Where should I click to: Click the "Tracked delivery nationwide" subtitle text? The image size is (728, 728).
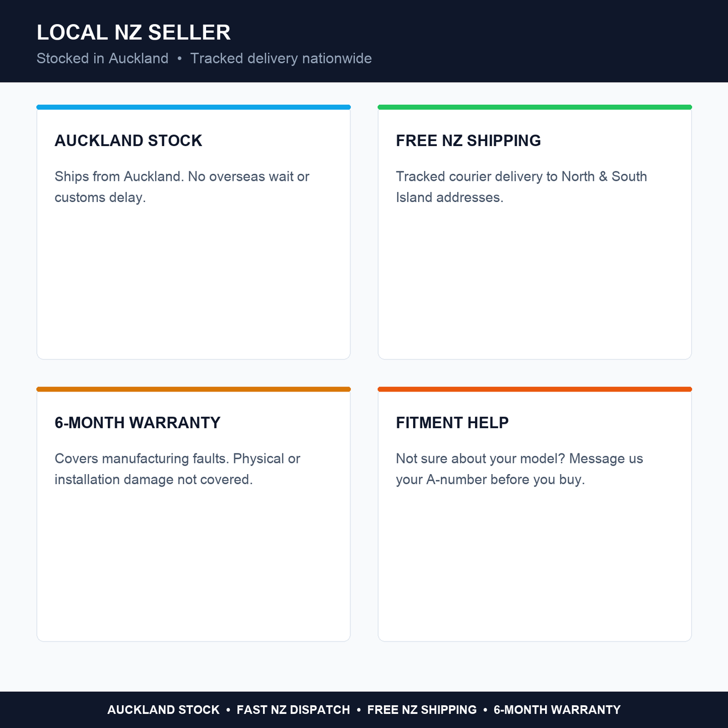tap(281, 58)
